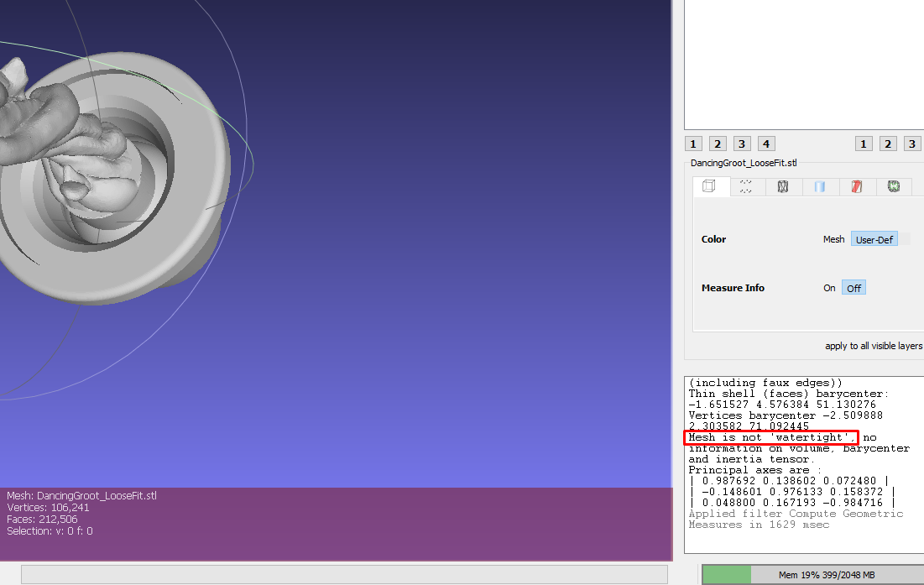The height and width of the screenshot is (585, 924).
Task: Click log line '(including faux edges))'
Action: 765,383
